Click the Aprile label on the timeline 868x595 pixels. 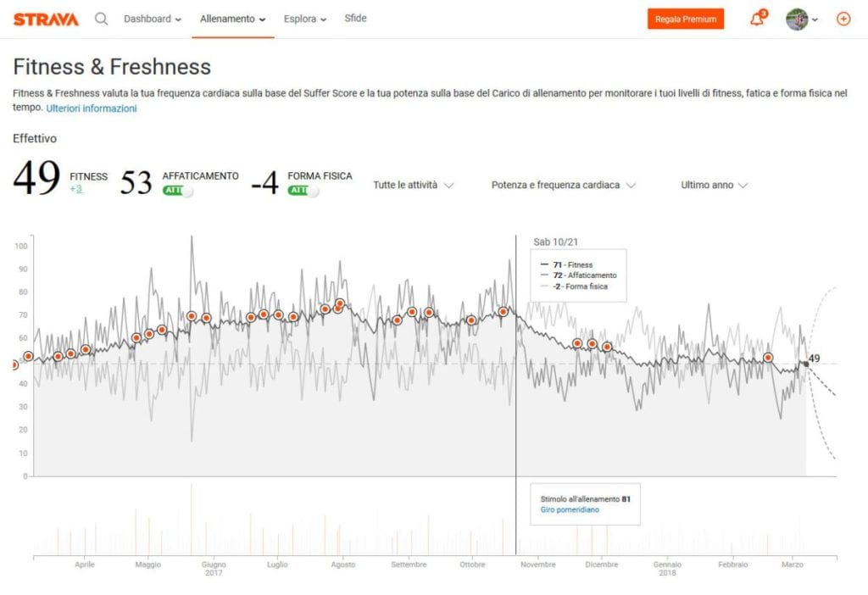click(84, 564)
